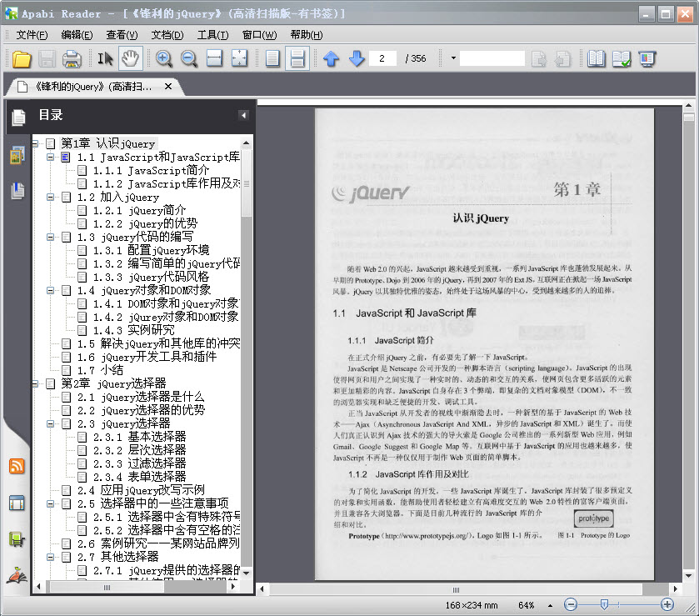The height and width of the screenshot is (616, 699).
Task: Open bookmark 1.7 小结
Action: pyautogui.click(x=100, y=370)
